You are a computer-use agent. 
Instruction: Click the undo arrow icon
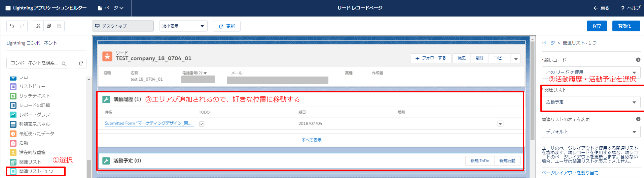click(12, 26)
